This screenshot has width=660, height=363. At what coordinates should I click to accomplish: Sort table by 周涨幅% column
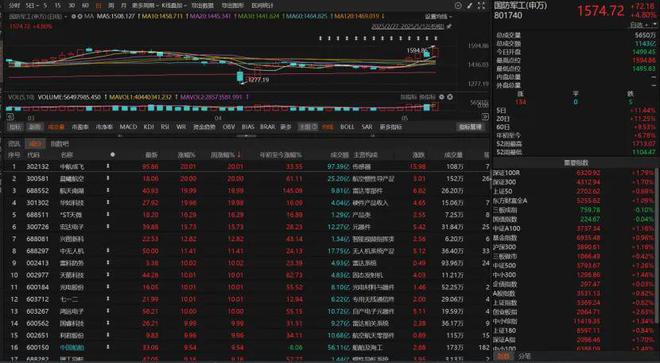click(x=226, y=155)
